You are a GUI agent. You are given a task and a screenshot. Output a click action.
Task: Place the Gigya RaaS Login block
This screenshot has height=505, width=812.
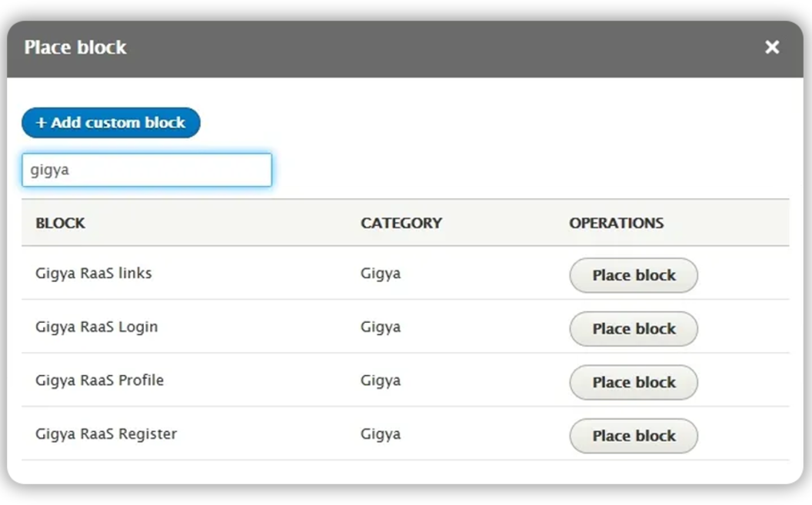(x=633, y=329)
